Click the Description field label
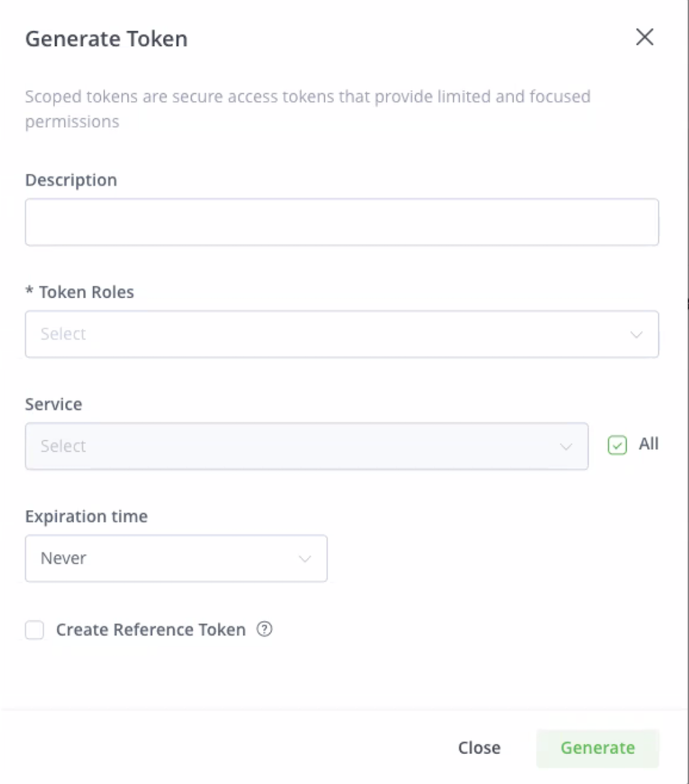The image size is (689, 784). [x=71, y=180]
